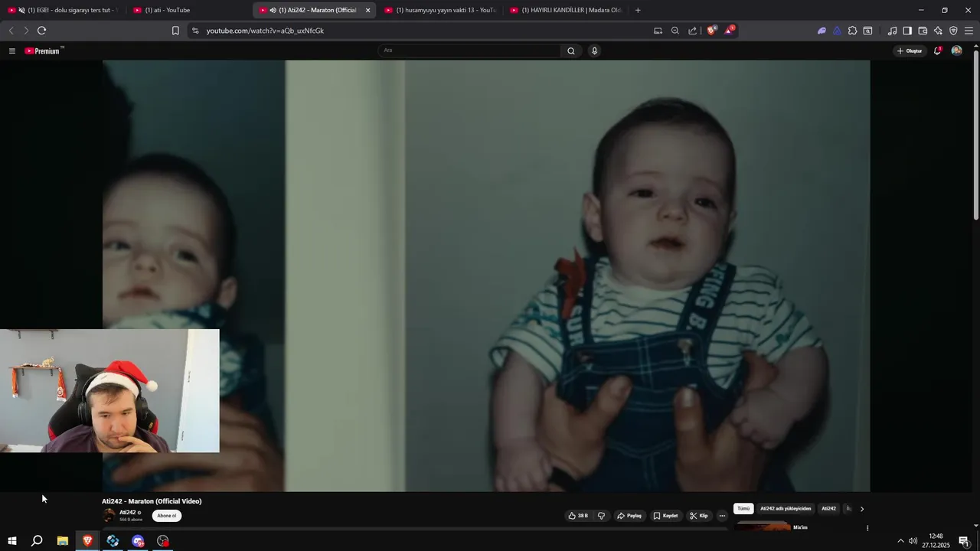Click Ati242 - Maraton (Official Video) title

[152, 501]
